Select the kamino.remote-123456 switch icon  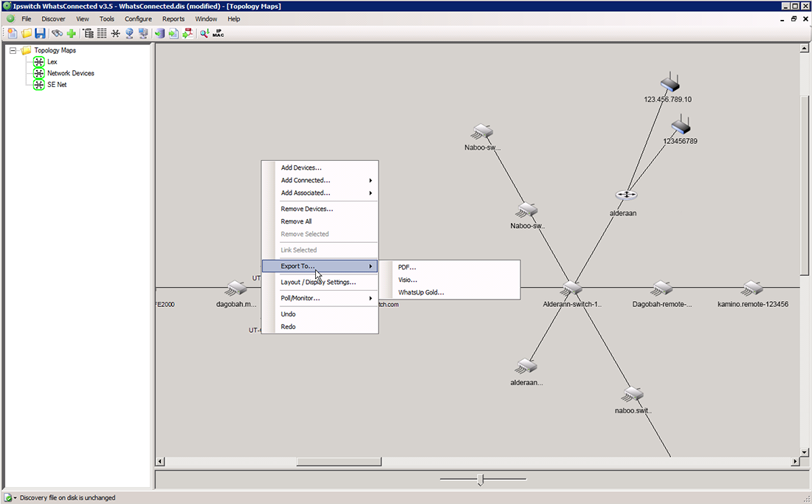click(x=752, y=289)
